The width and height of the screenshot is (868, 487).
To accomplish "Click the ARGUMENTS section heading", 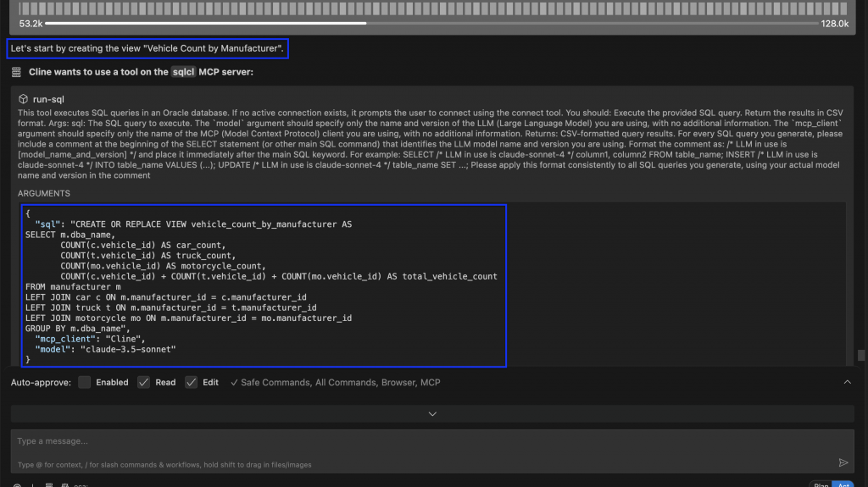I will (x=44, y=194).
